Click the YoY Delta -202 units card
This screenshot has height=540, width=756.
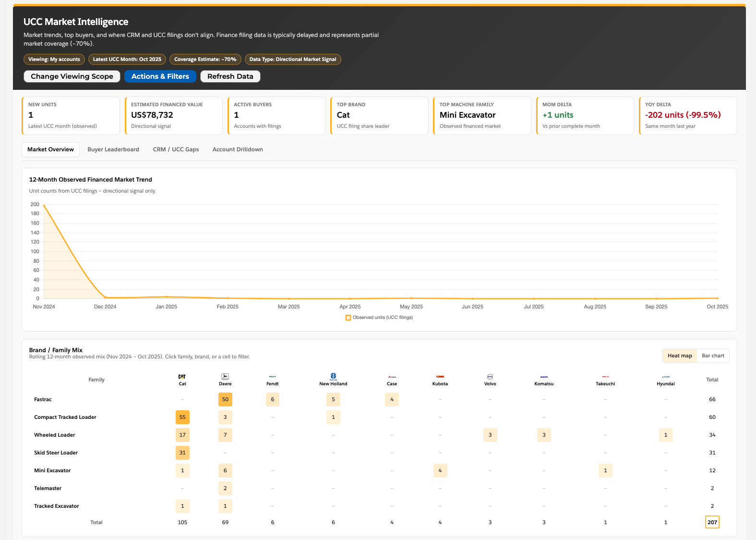[x=688, y=116]
